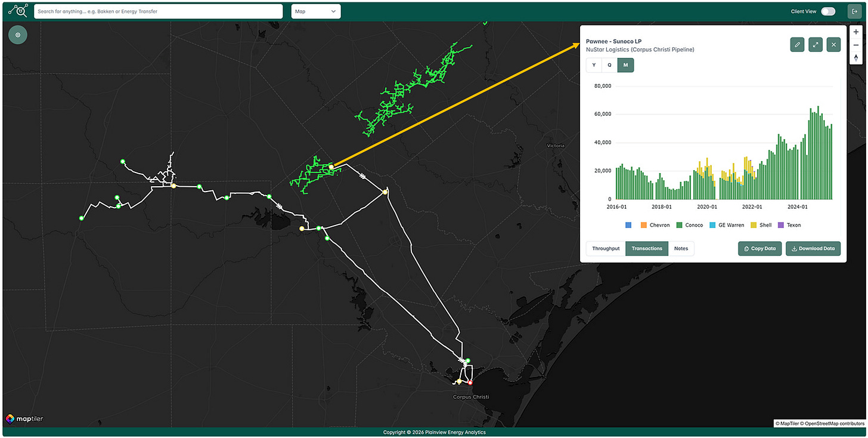This screenshot has width=868, height=438.
Task: Open the Notes tab
Action: (x=681, y=248)
